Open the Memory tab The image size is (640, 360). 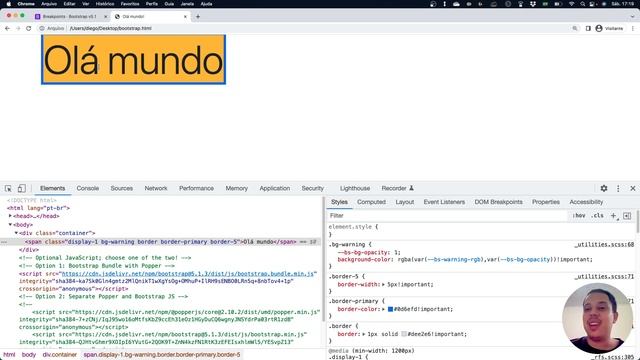237,189
